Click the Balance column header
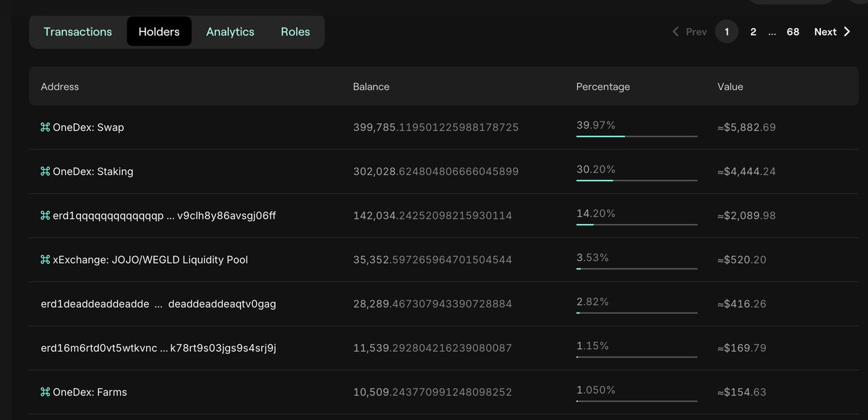Image resolution: width=868 pixels, height=420 pixels. [x=371, y=87]
